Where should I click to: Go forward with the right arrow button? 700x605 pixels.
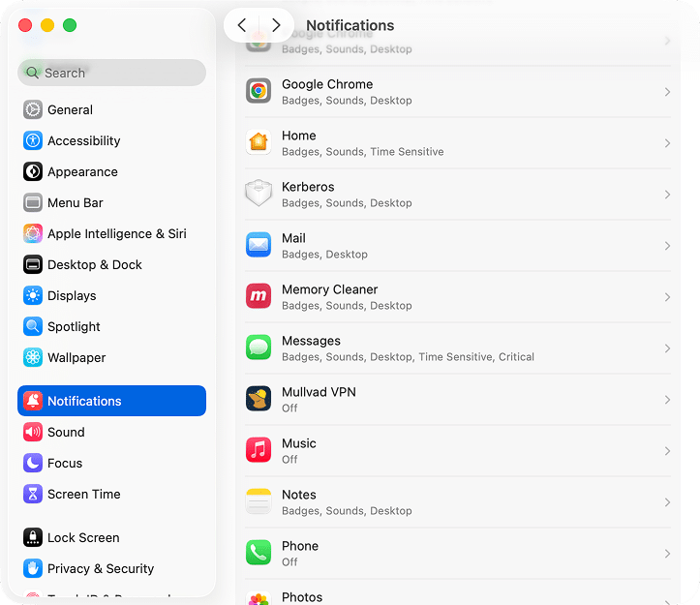(x=276, y=25)
